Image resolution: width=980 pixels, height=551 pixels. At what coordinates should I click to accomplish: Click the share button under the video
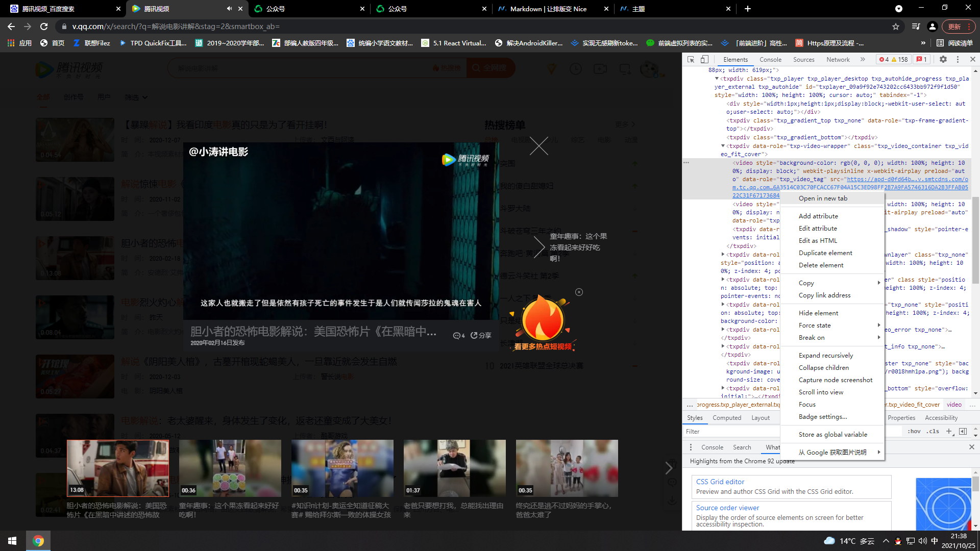[481, 336]
